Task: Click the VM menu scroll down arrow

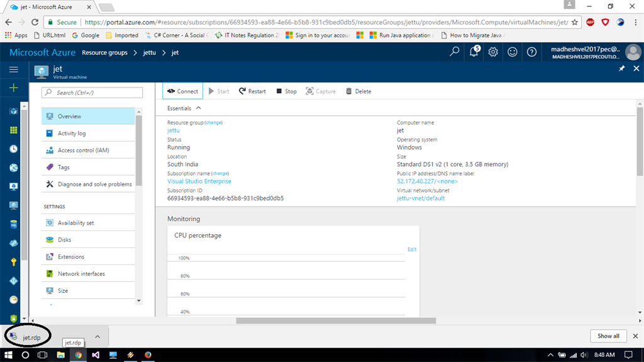Action: click(x=139, y=301)
